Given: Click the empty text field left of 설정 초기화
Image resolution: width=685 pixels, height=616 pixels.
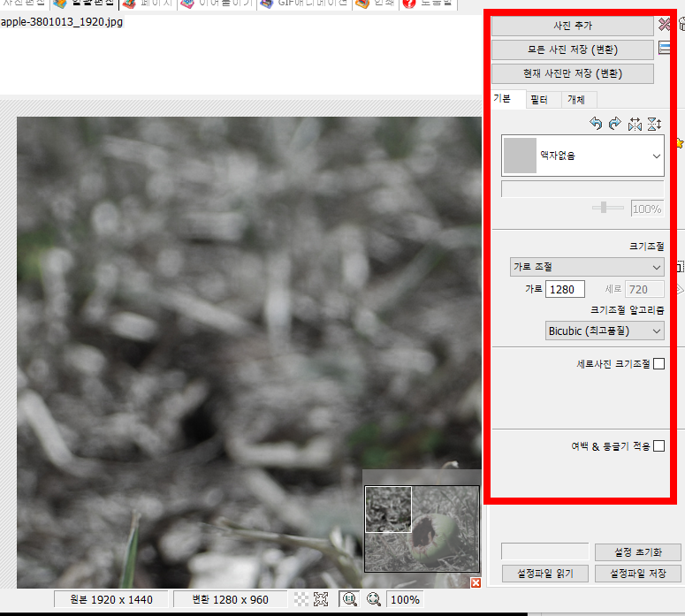Looking at the screenshot, I should 544,551.
